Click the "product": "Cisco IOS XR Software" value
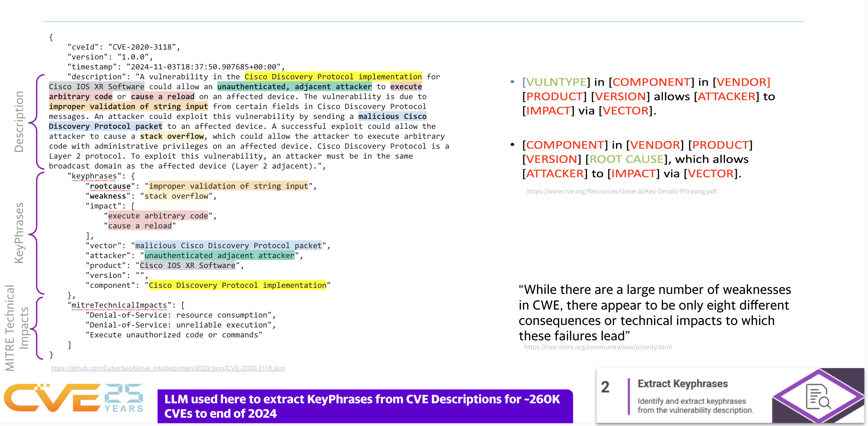Image resolution: width=868 pixels, height=426 pixels. (x=188, y=265)
